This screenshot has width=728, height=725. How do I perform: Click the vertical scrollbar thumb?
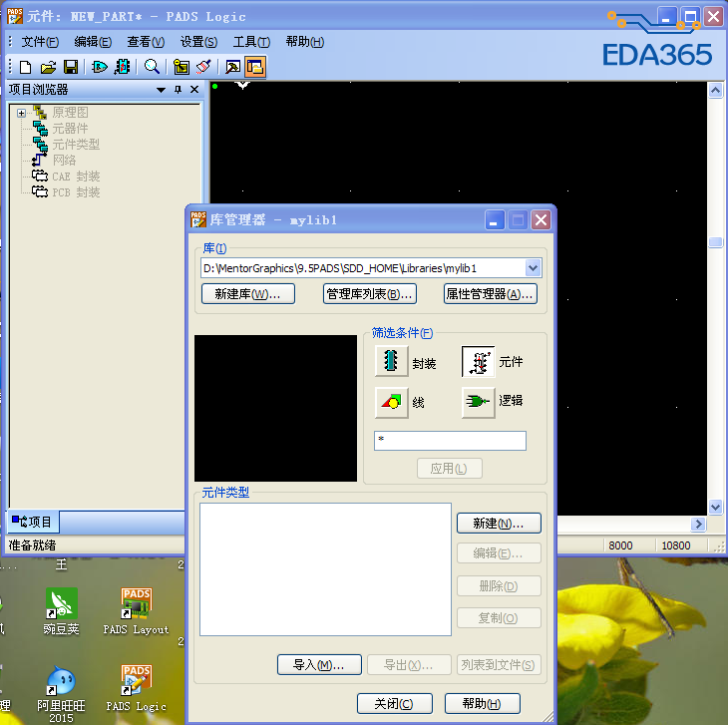715,242
